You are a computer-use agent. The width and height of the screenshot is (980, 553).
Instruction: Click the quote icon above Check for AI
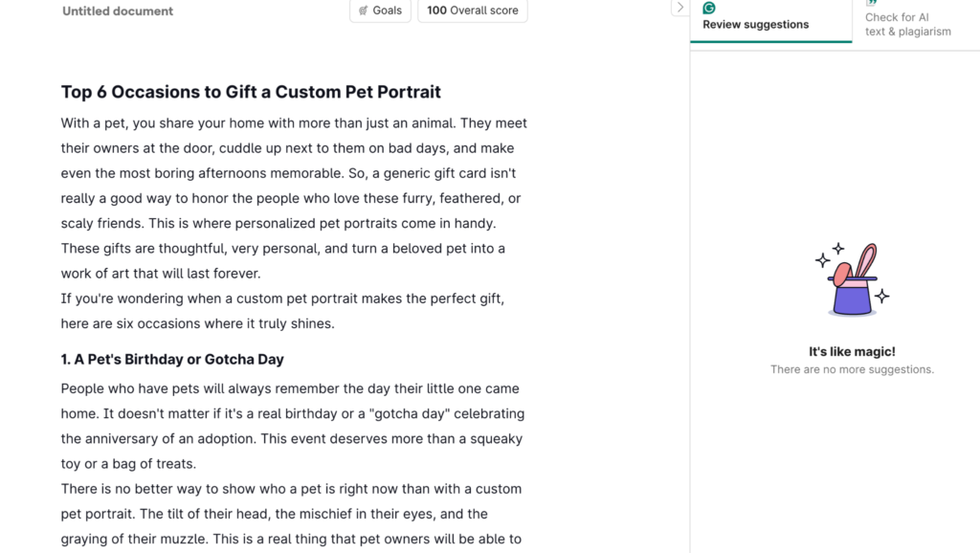point(872,3)
